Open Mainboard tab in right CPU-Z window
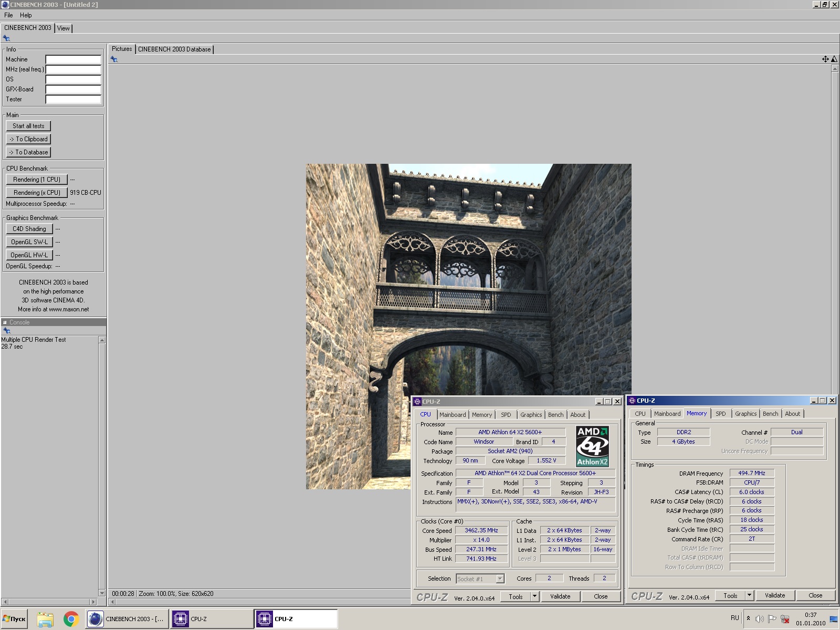Screen dimensions: 840x630 pos(667,414)
